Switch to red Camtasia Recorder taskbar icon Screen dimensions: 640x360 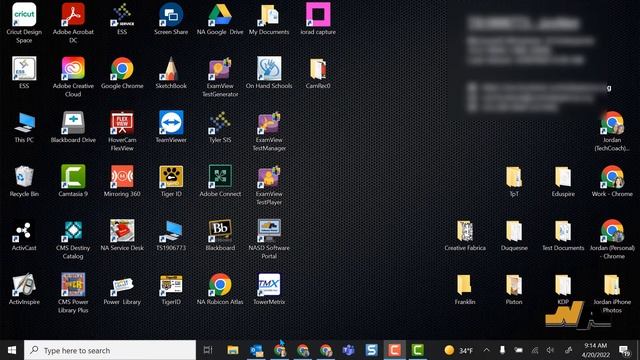click(x=394, y=350)
